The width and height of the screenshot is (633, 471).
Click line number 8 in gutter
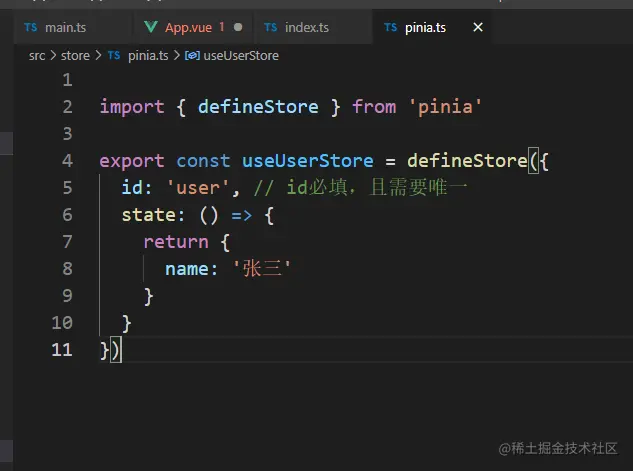67,269
